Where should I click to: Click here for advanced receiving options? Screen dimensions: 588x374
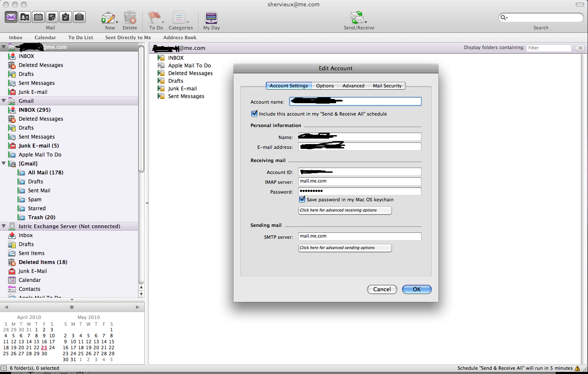(x=345, y=210)
